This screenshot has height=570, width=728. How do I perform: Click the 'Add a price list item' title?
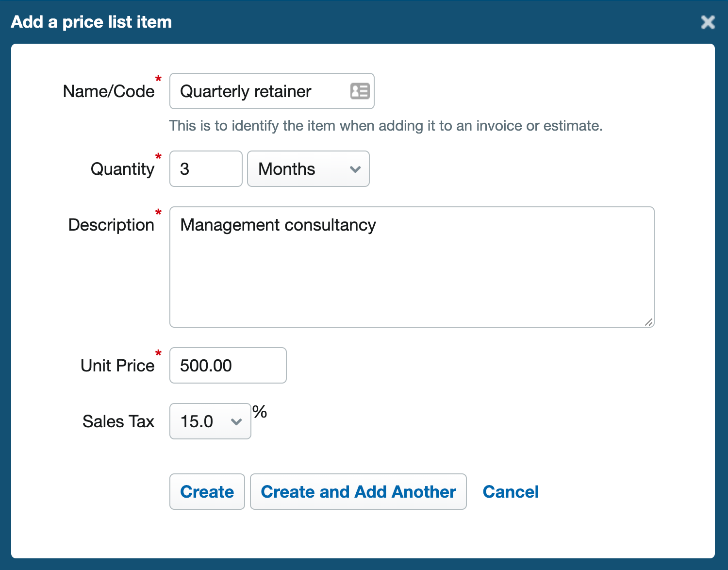91,22
